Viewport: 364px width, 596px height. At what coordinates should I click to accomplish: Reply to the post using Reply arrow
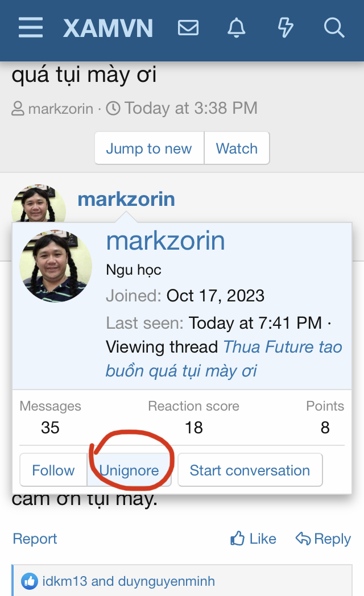[323, 539]
